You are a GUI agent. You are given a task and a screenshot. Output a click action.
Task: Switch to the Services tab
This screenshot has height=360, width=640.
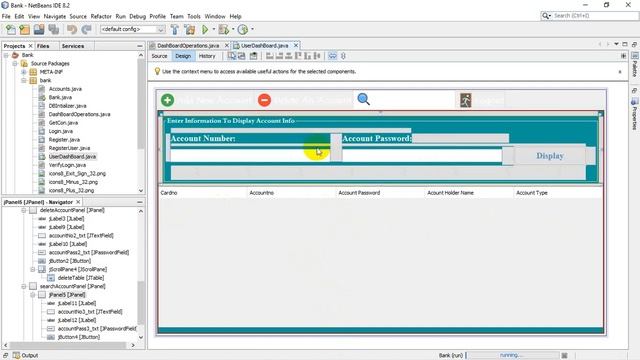73,46
